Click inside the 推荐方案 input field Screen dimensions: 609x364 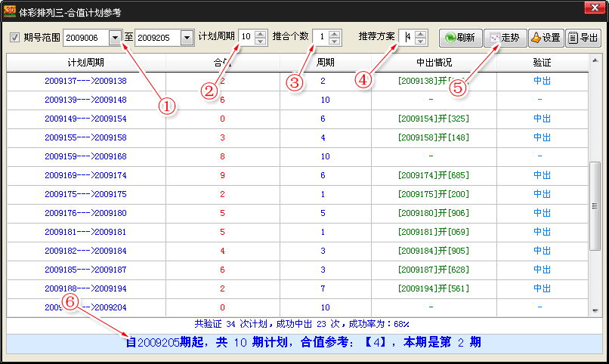(x=406, y=38)
